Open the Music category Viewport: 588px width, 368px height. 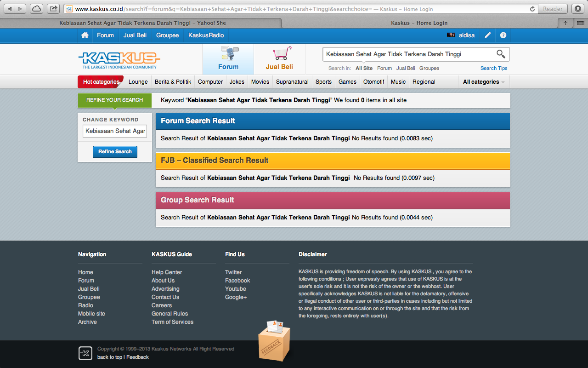[398, 82]
